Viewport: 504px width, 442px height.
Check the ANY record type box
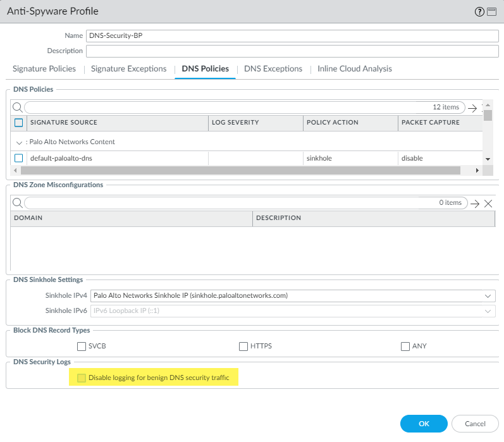coord(405,347)
